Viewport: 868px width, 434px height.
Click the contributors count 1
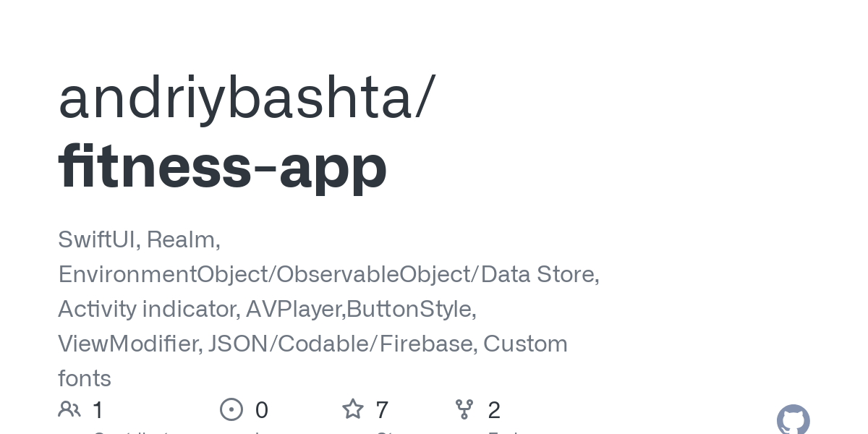point(98,410)
